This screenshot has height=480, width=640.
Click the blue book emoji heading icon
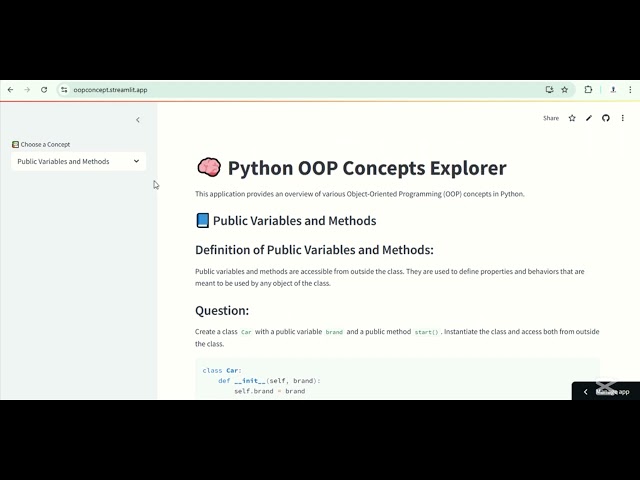(202, 220)
